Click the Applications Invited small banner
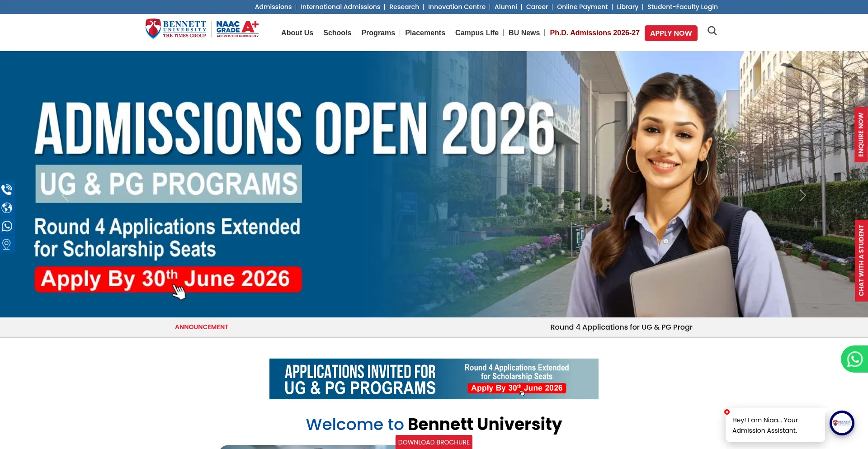 click(x=434, y=379)
